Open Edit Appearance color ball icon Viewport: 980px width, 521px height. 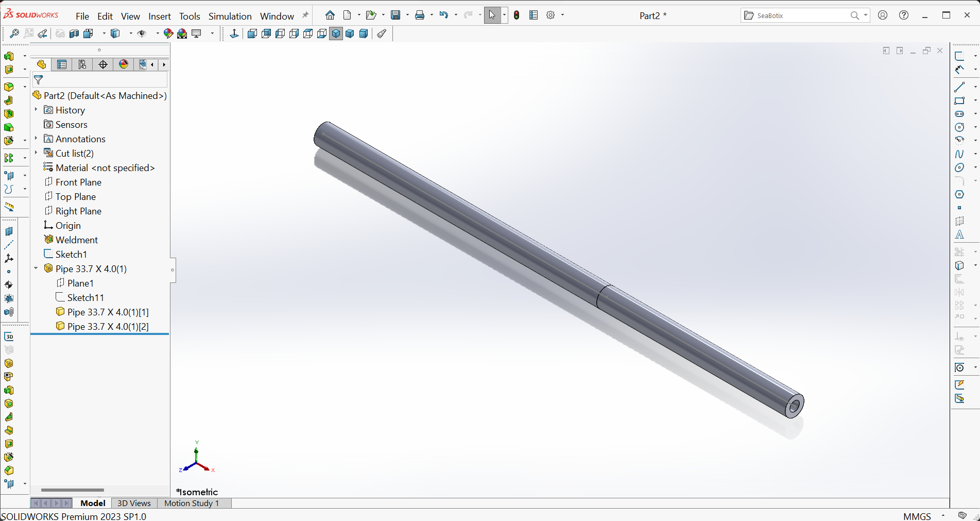(x=168, y=33)
